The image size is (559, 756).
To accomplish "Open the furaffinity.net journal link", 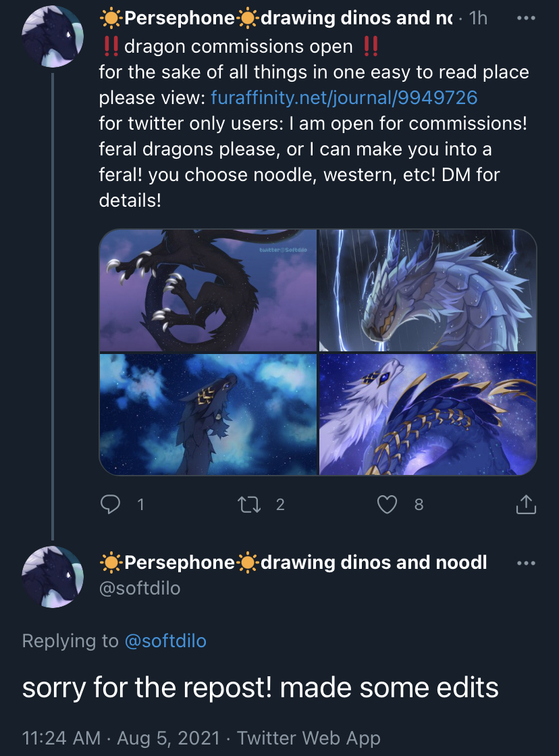I will [x=344, y=98].
